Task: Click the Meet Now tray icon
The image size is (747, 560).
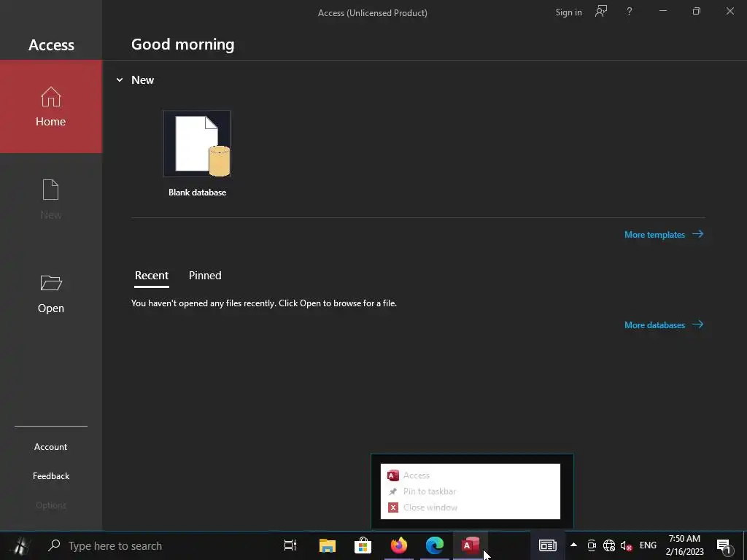Action: tap(592, 545)
